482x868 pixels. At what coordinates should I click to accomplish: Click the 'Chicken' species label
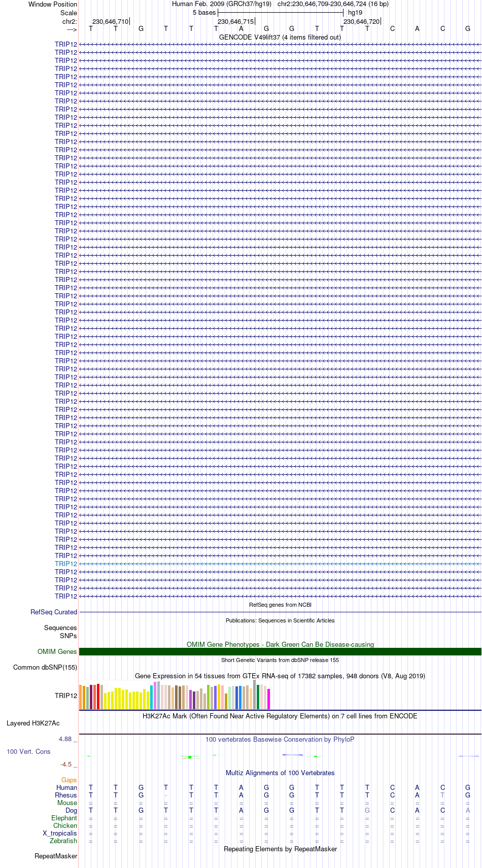pos(65,826)
